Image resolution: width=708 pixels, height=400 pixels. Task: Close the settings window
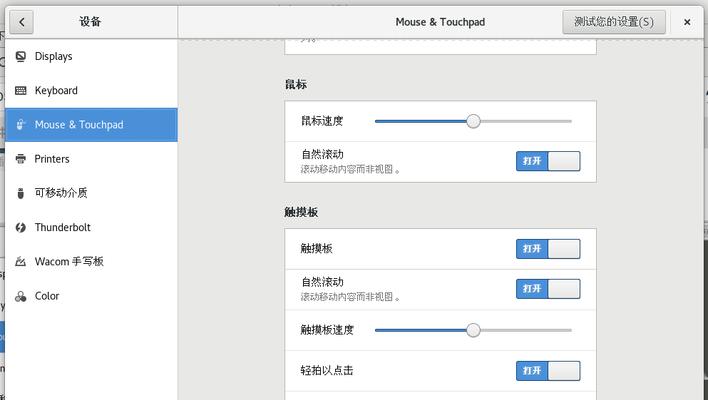click(687, 22)
